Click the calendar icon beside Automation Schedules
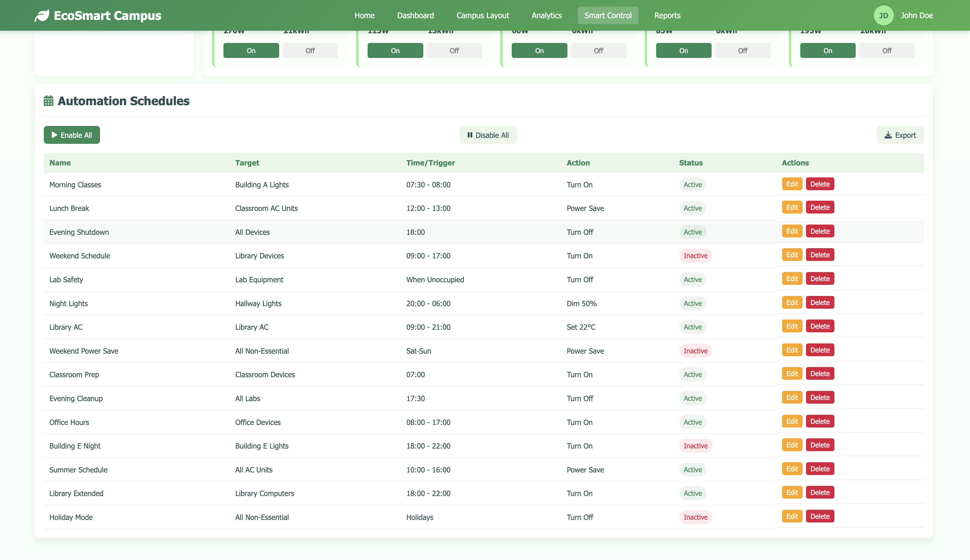 pyautogui.click(x=48, y=101)
